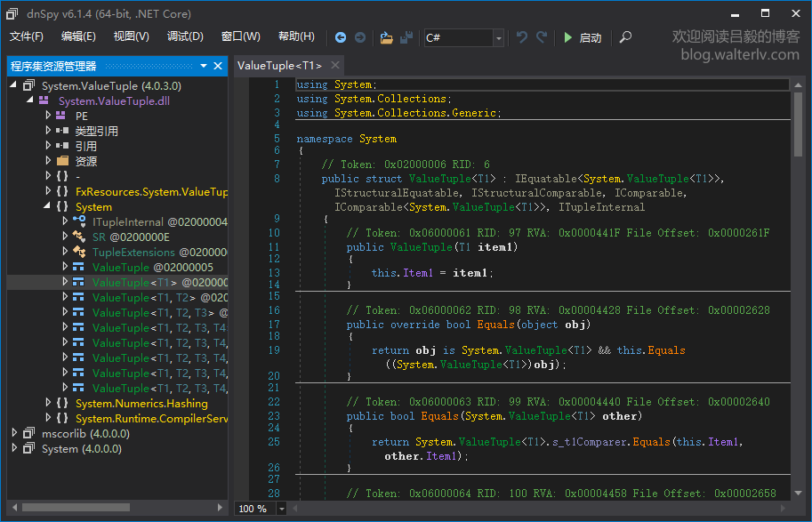Image resolution: width=812 pixels, height=522 pixels.
Task: Click the Save All disk icon
Action: pos(406,37)
